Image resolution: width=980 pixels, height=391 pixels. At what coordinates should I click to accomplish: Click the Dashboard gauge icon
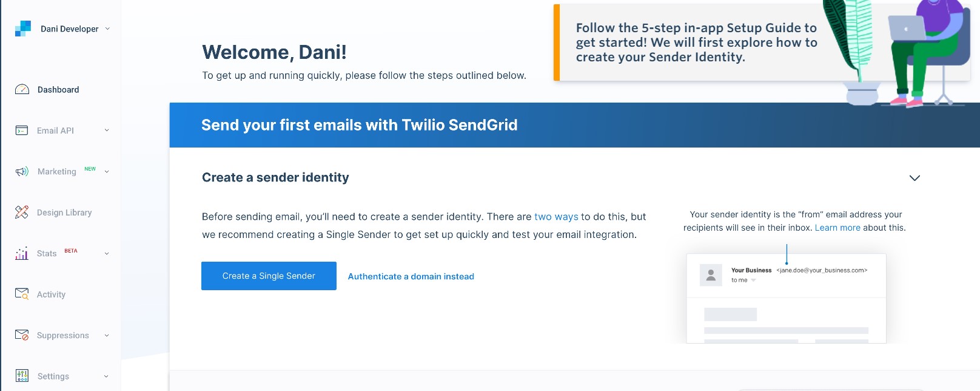coord(22,90)
